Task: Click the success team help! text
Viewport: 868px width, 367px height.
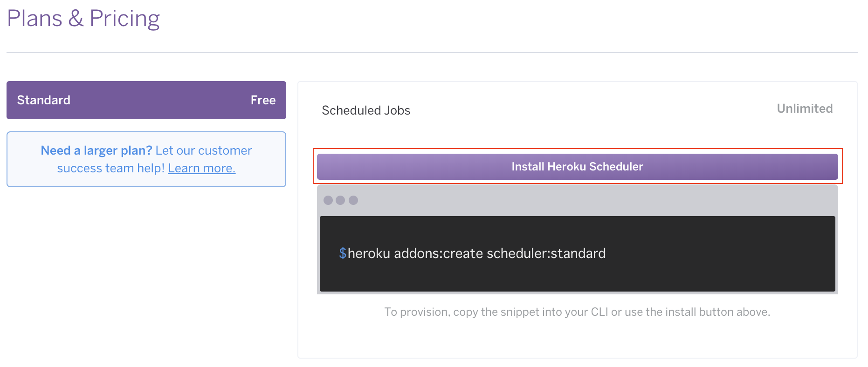Action: pos(111,168)
